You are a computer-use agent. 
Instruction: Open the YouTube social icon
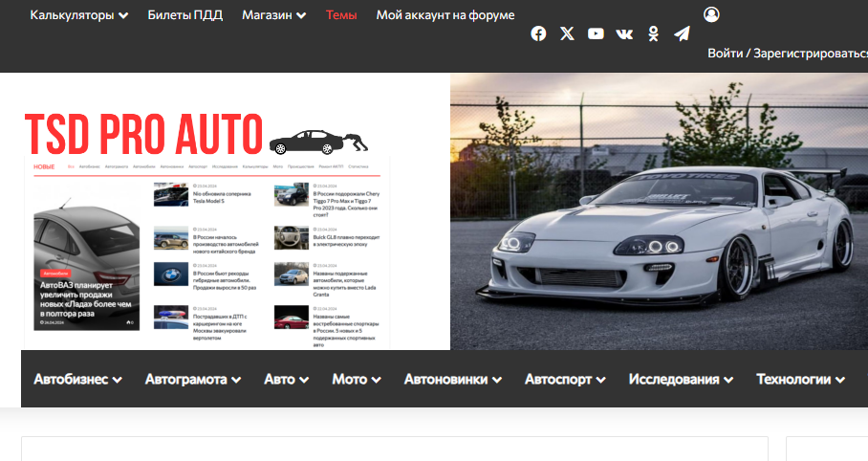coord(596,33)
